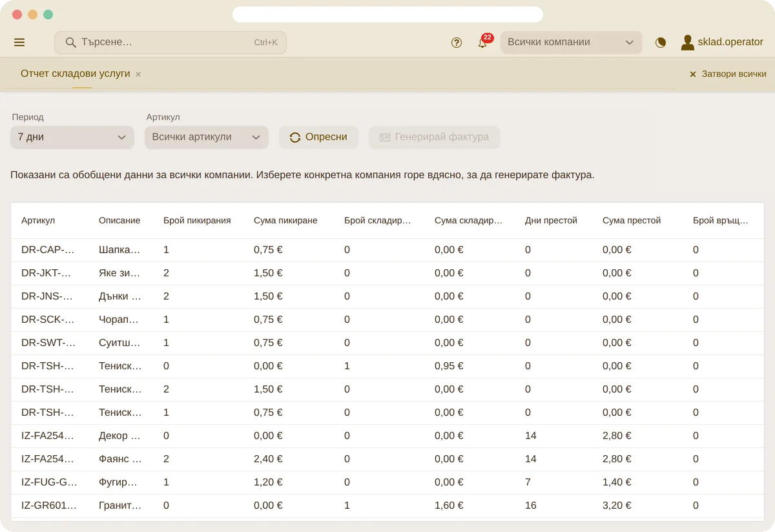This screenshot has width=775, height=532.
Task: Click the 2,40 € picking amount cell
Action: pos(289,459)
